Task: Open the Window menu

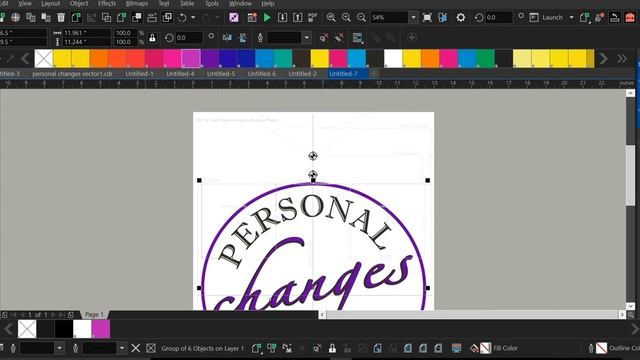Action: click(240, 4)
